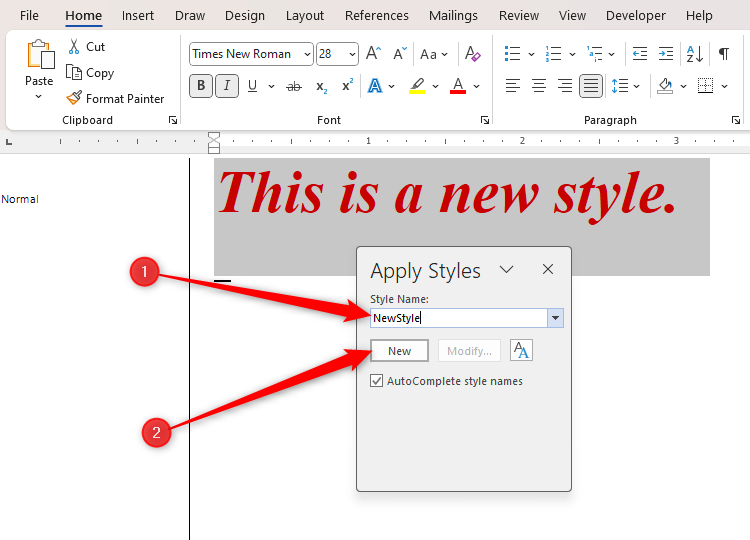This screenshot has height=540, width=750.
Task: Toggle Italic formatting off
Action: pyautogui.click(x=227, y=87)
